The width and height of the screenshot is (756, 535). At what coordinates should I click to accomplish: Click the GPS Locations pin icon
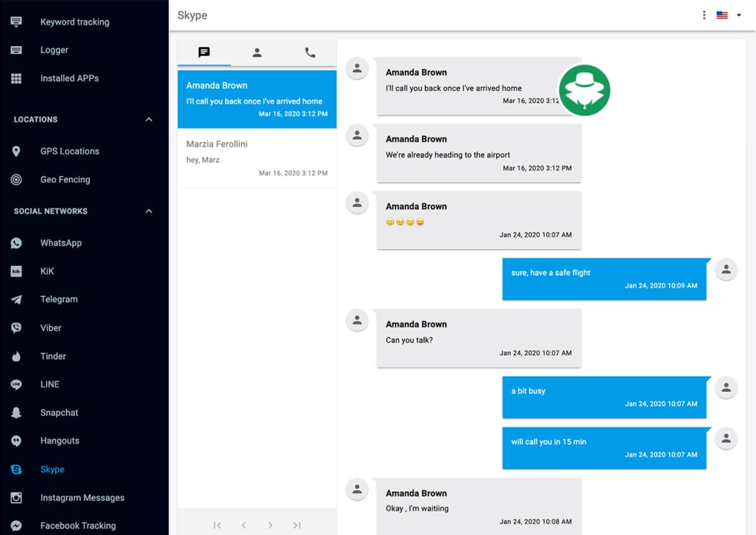(16, 152)
